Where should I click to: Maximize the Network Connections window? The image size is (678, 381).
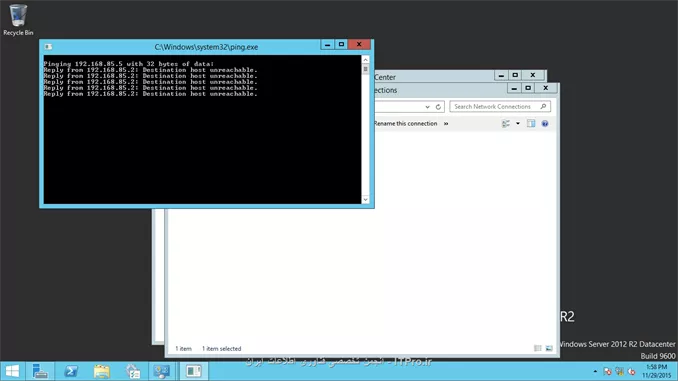point(528,88)
